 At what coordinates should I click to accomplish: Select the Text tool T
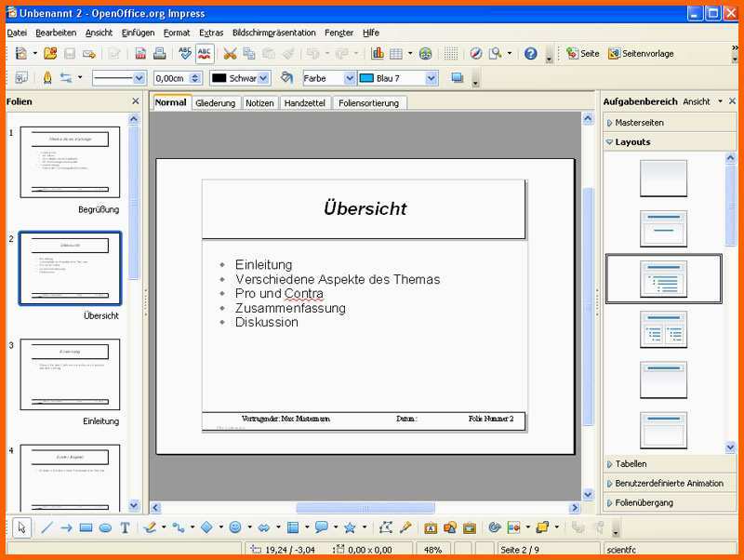[125, 527]
